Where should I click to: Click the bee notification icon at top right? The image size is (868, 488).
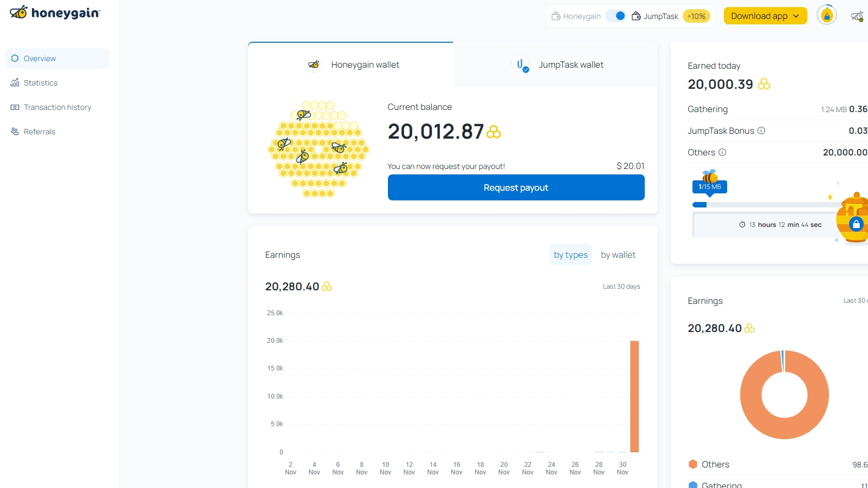pos(857,16)
